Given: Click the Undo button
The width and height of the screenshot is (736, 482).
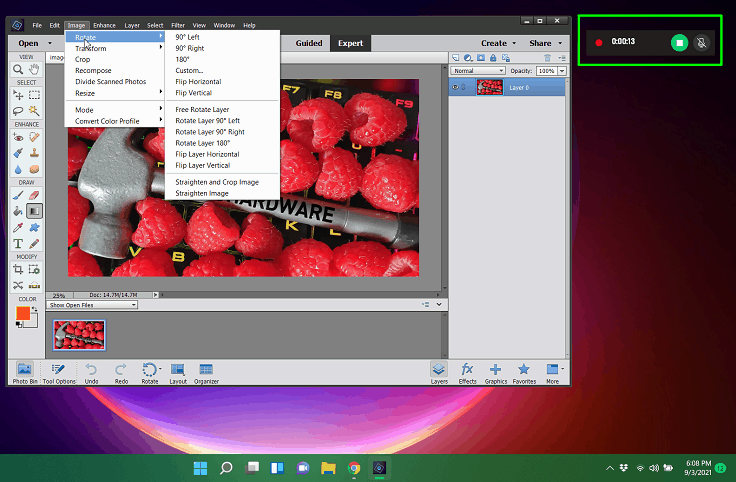Looking at the screenshot, I should 92,373.
